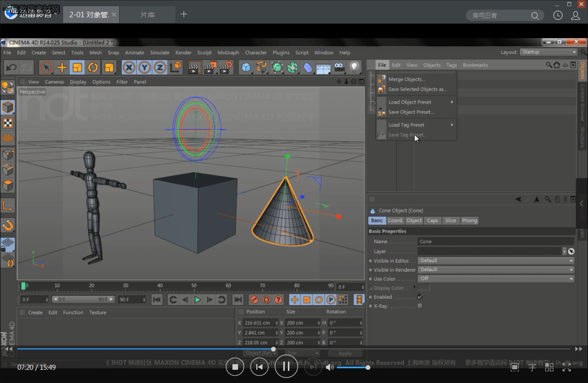Select the Scale tool in top toolbar
The height and width of the screenshot is (383, 588).
pos(77,68)
